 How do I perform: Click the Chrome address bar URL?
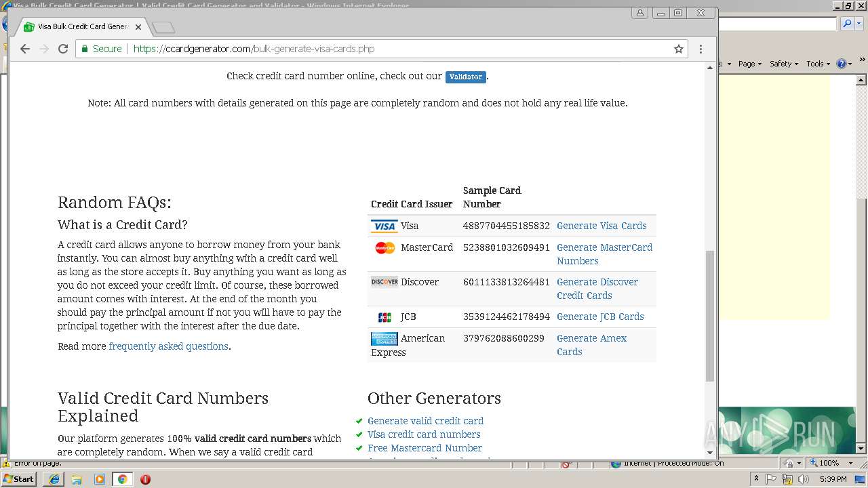tap(254, 49)
